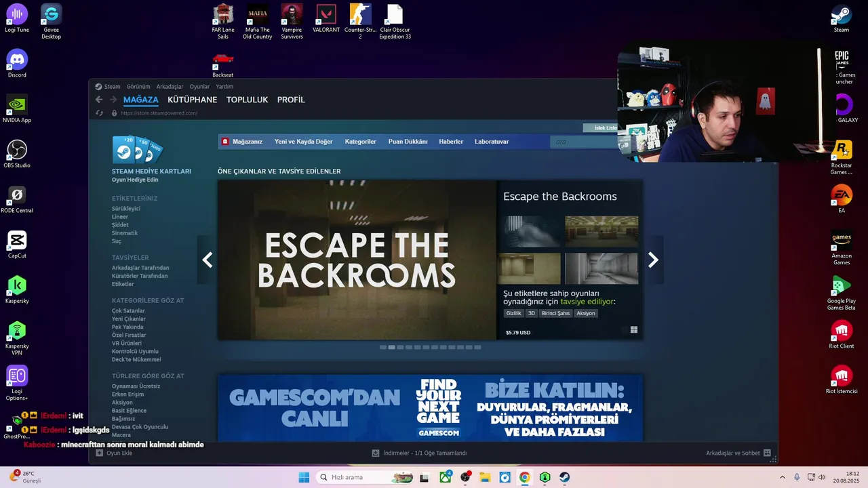868x488 pixels.
Task: Launch OBS Studio from the desktop
Action: point(17,154)
